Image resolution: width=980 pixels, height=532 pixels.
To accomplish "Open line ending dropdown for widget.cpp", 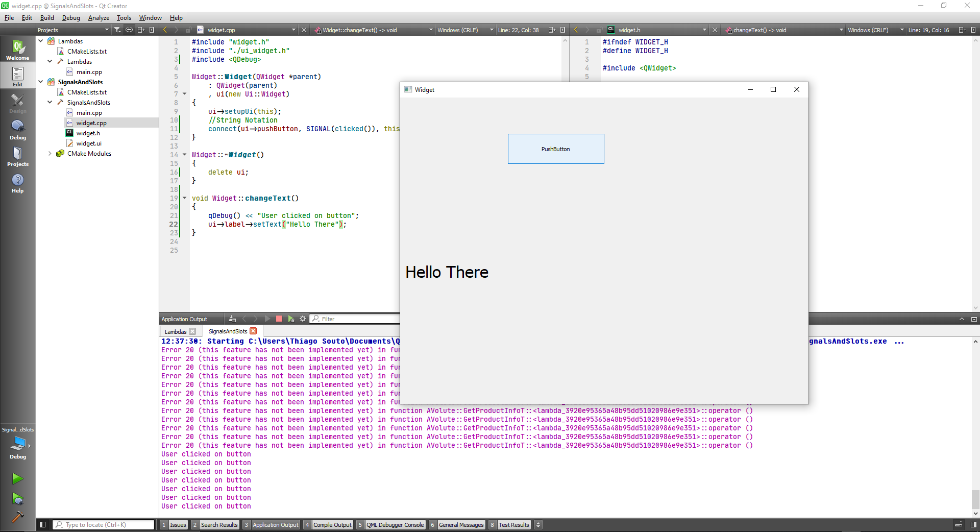I will [465, 30].
